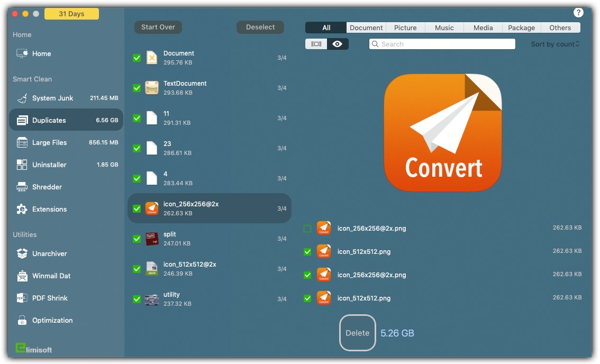Open System Junk broom icon
Image resolution: width=600 pixels, height=364 pixels.
click(x=22, y=98)
